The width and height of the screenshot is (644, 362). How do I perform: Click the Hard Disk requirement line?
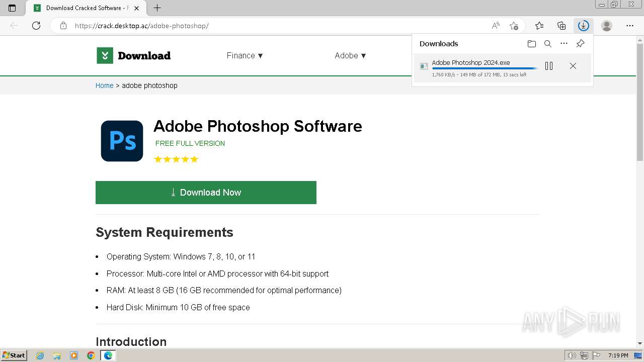pos(178,307)
